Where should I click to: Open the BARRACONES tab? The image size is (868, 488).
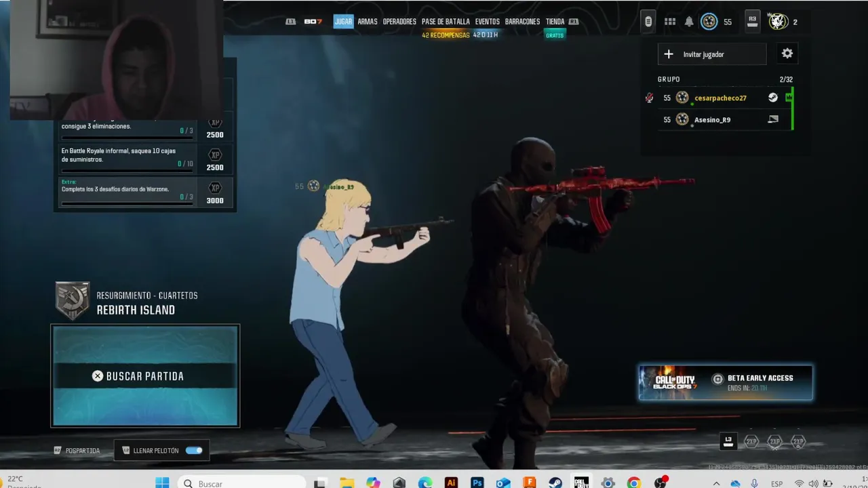point(522,22)
